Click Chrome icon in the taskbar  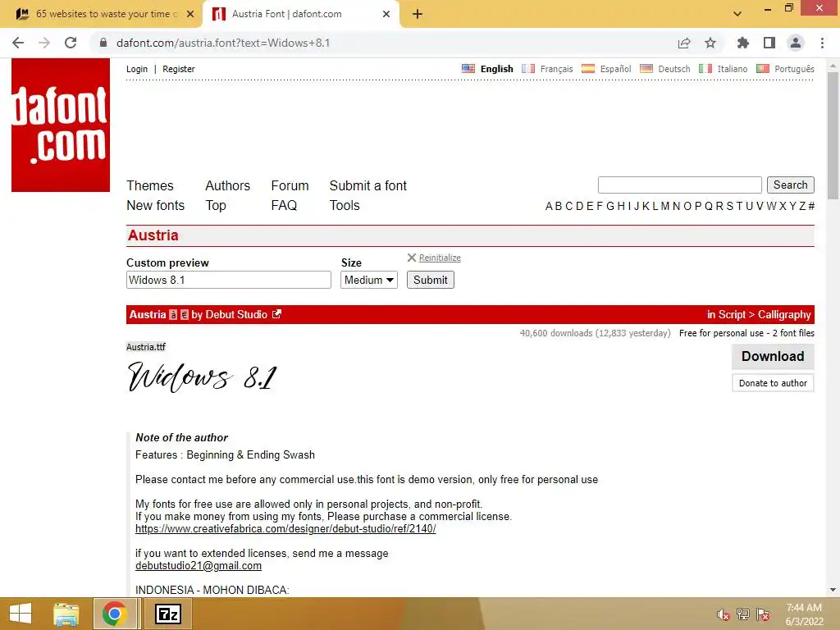pos(114,614)
